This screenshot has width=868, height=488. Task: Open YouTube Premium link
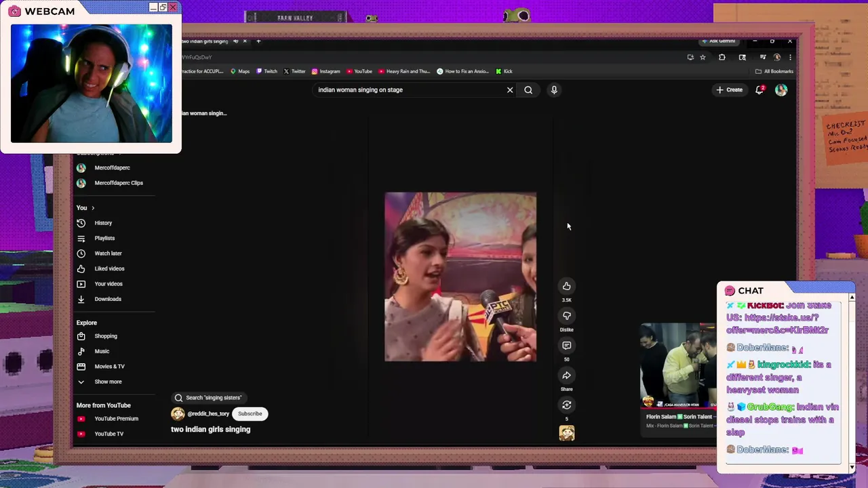pyautogui.click(x=116, y=419)
